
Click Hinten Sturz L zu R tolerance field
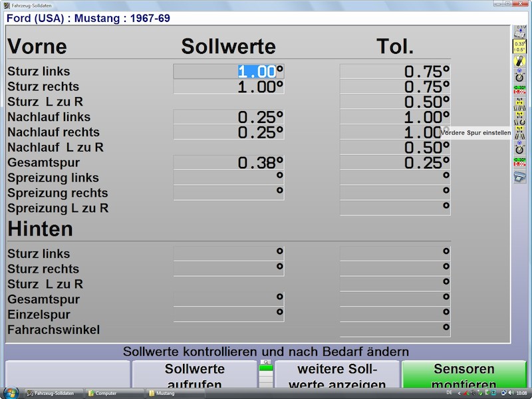coord(395,284)
